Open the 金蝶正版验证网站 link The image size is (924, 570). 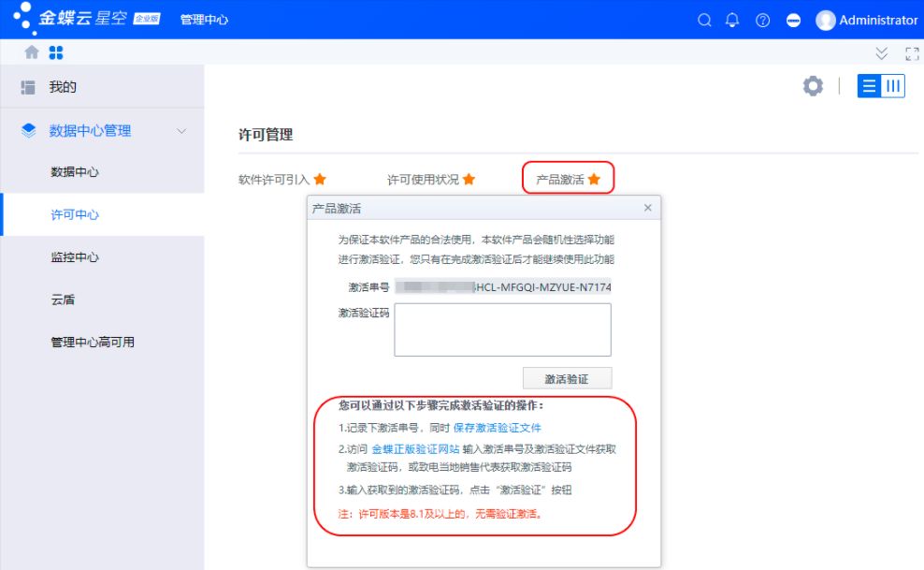415,448
